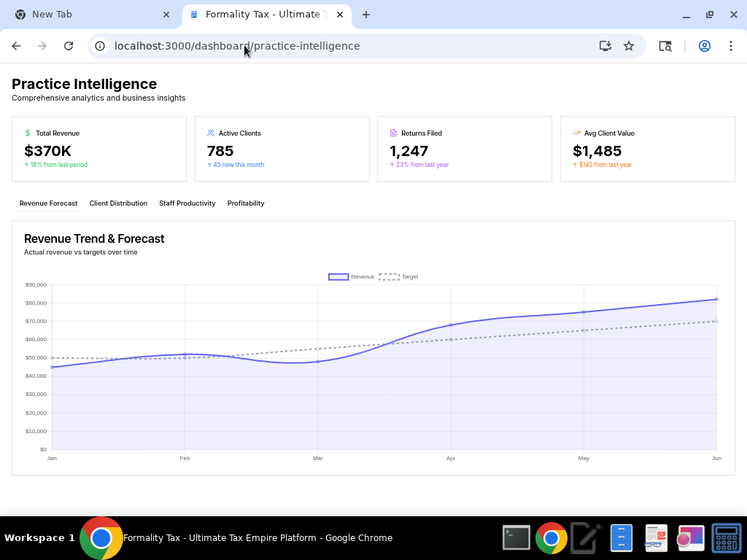The image size is (747, 560).
Task: Click the Active Clients people icon
Action: coord(211,133)
